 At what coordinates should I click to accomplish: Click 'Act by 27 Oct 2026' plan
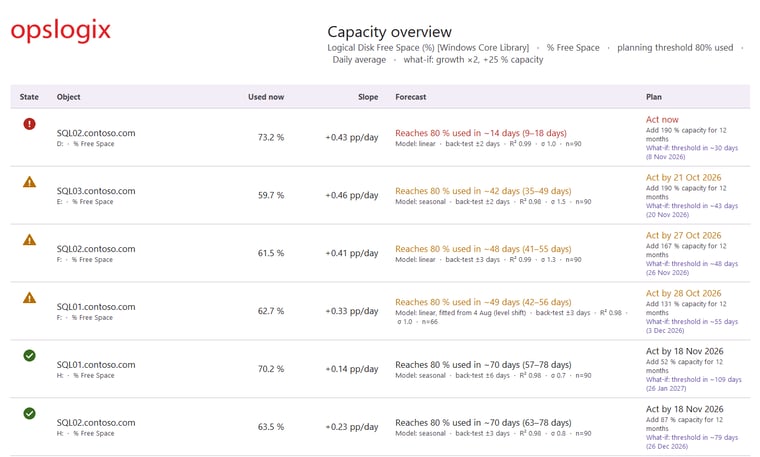[683, 235]
